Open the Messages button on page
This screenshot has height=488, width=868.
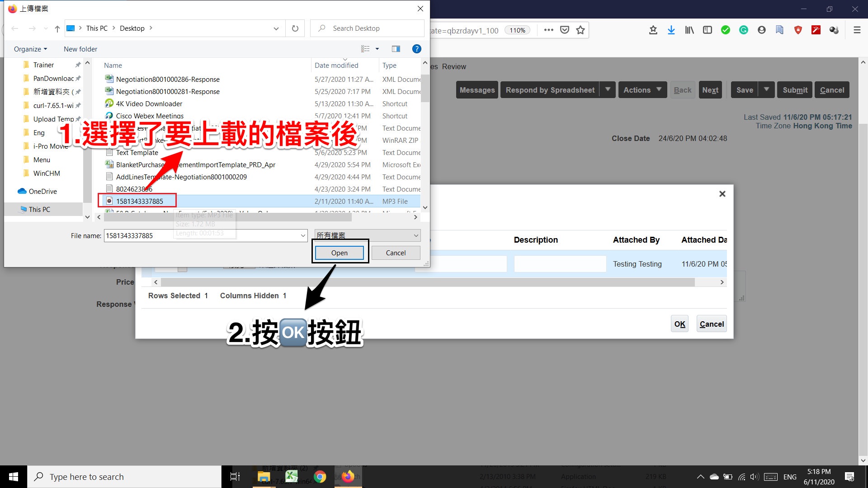(x=477, y=90)
